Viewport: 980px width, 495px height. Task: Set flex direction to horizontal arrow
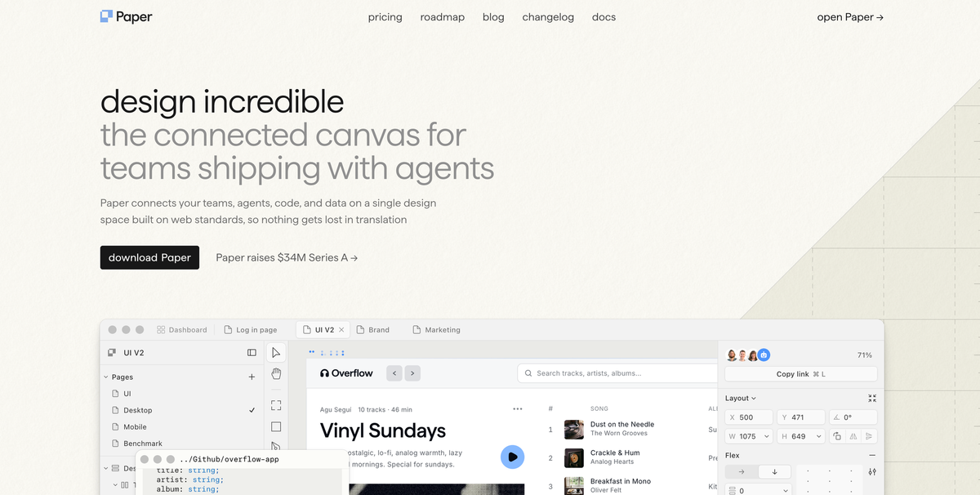(x=742, y=472)
